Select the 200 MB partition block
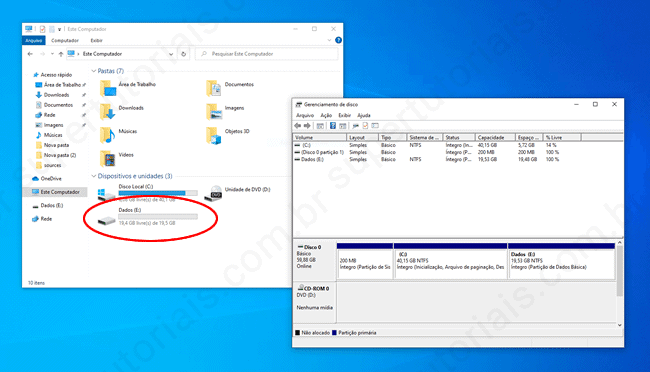Image resolution: width=650 pixels, height=372 pixels. click(365, 261)
